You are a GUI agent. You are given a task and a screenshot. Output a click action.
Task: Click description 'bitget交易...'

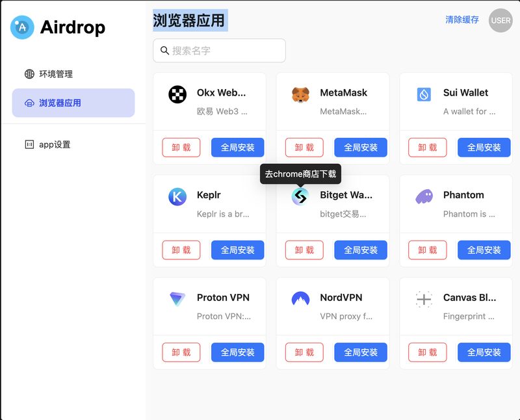(x=343, y=214)
